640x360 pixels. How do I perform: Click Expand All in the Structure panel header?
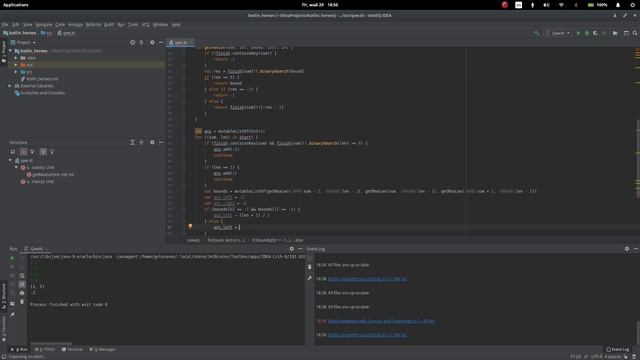(132, 142)
